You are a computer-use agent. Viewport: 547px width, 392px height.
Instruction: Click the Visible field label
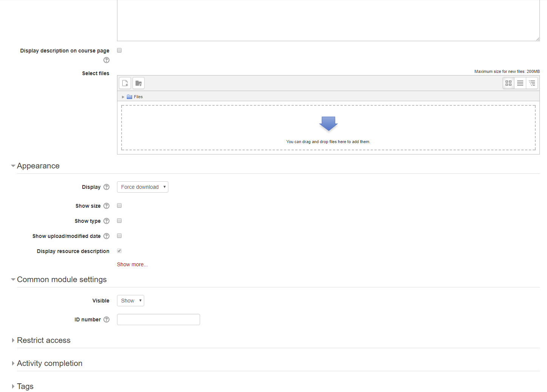click(101, 301)
